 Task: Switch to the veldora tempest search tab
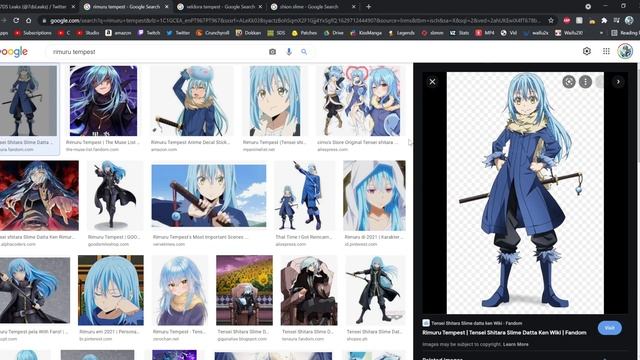click(x=220, y=7)
